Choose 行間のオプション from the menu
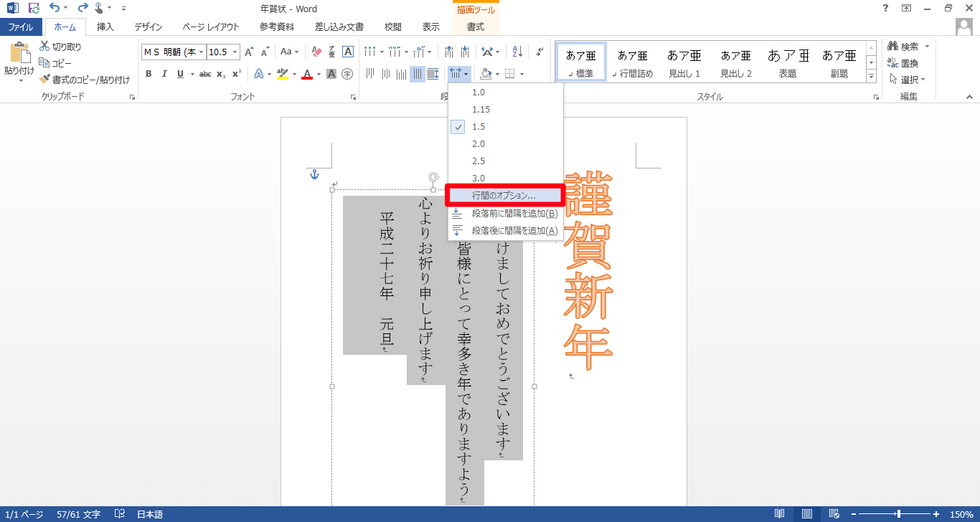Image resolution: width=980 pixels, height=522 pixels. tap(504, 195)
